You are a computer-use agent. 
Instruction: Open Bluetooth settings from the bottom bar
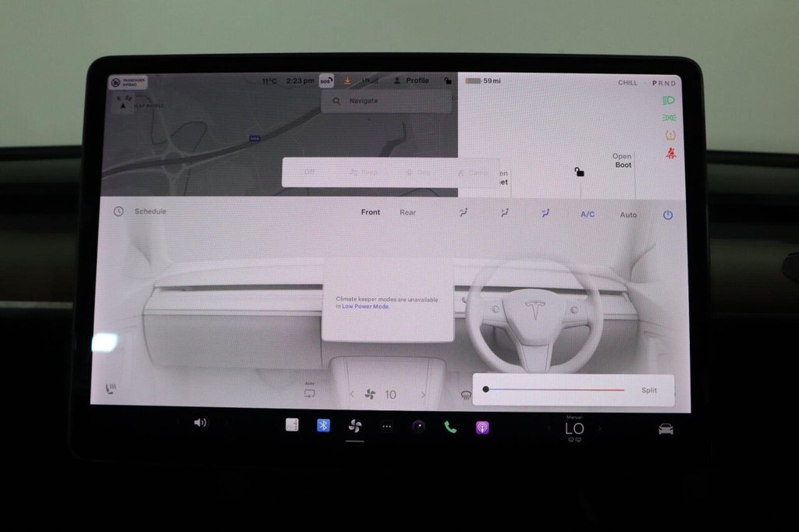[x=324, y=425]
